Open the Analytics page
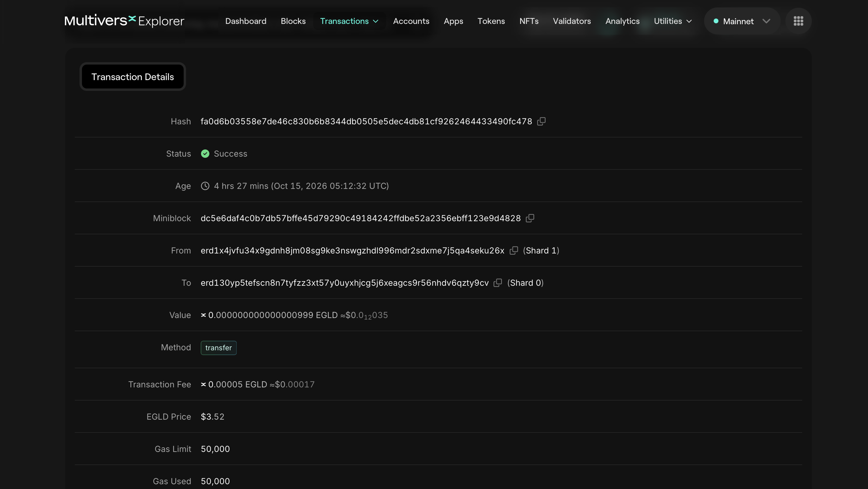This screenshot has height=489, width=868. (622, 21)
